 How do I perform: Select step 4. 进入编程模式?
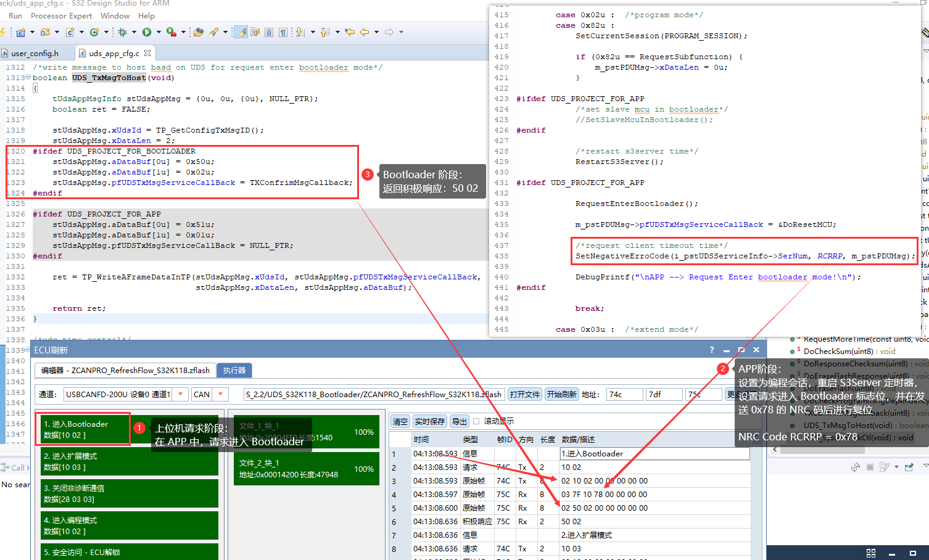(x=129, y=525)
